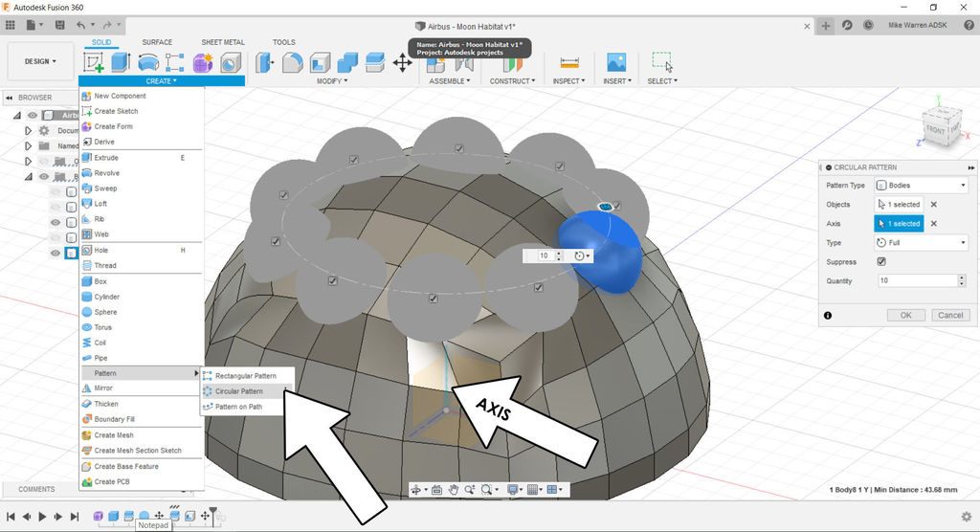
Task: Click the Create Sketch toolbar icon
Action: pos(94,63)
